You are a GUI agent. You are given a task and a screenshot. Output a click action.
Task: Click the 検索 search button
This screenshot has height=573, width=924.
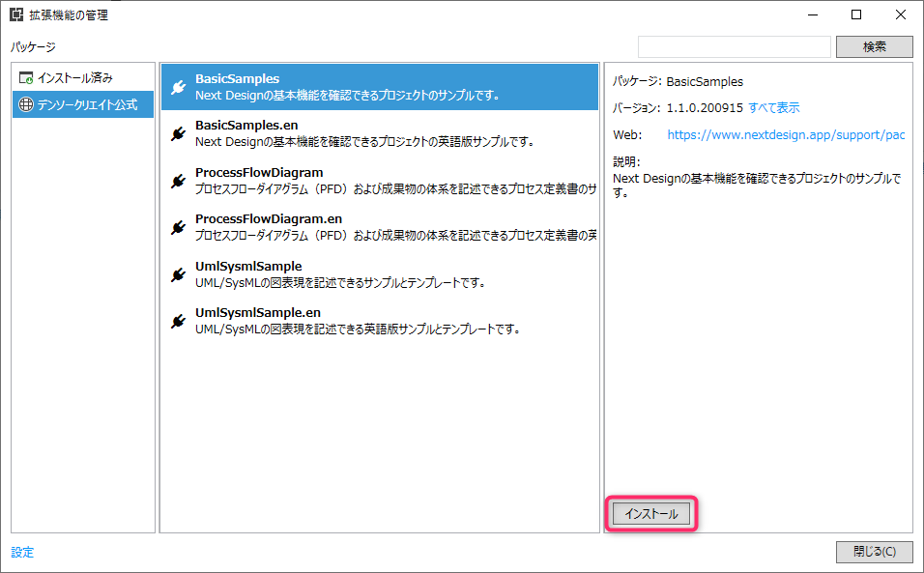click(875, 47)
